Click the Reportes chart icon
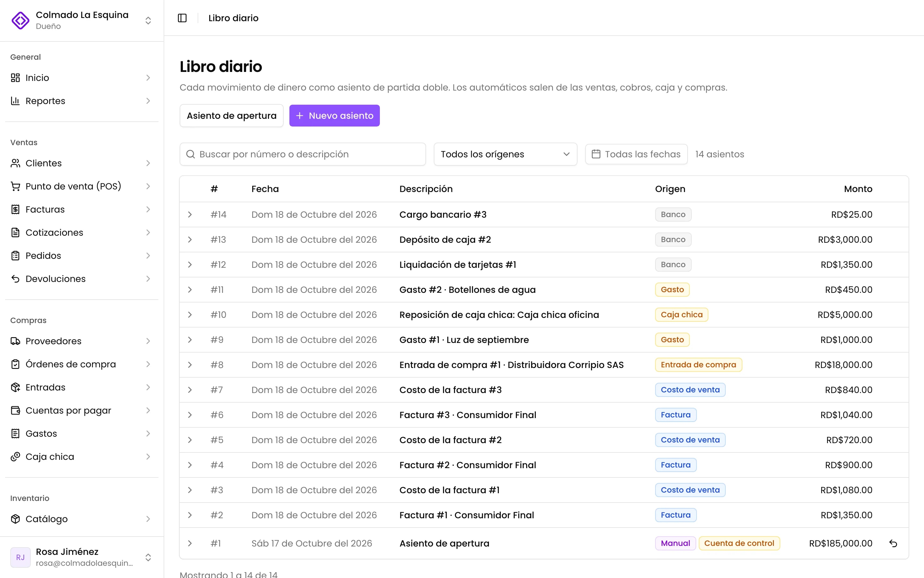The width and height of the screenshot is (924, 578). [15, 101]
